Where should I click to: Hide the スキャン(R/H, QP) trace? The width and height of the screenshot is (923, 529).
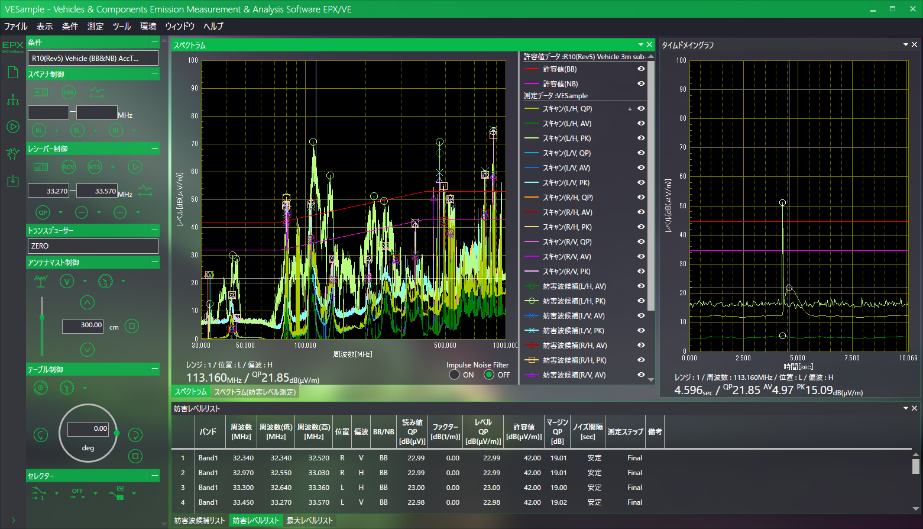pyautogui.click(x=641, y=197)
